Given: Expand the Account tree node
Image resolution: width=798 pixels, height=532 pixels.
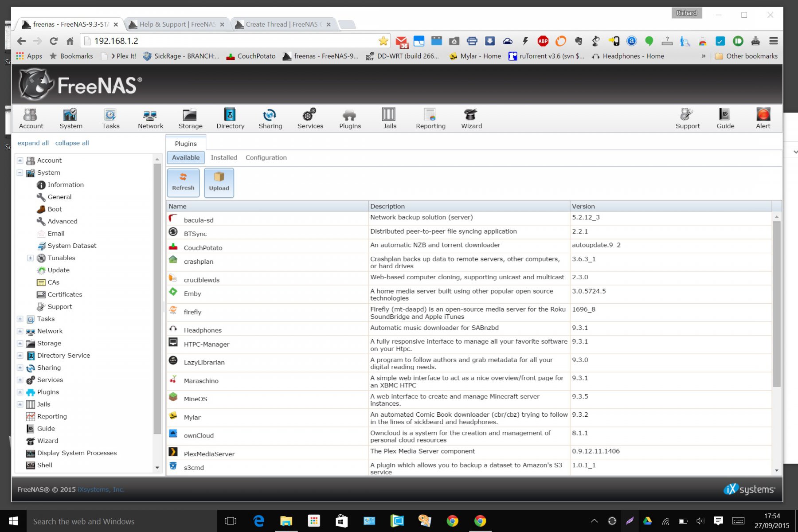Looking at the screenshot, I should (x=20, y=160).
